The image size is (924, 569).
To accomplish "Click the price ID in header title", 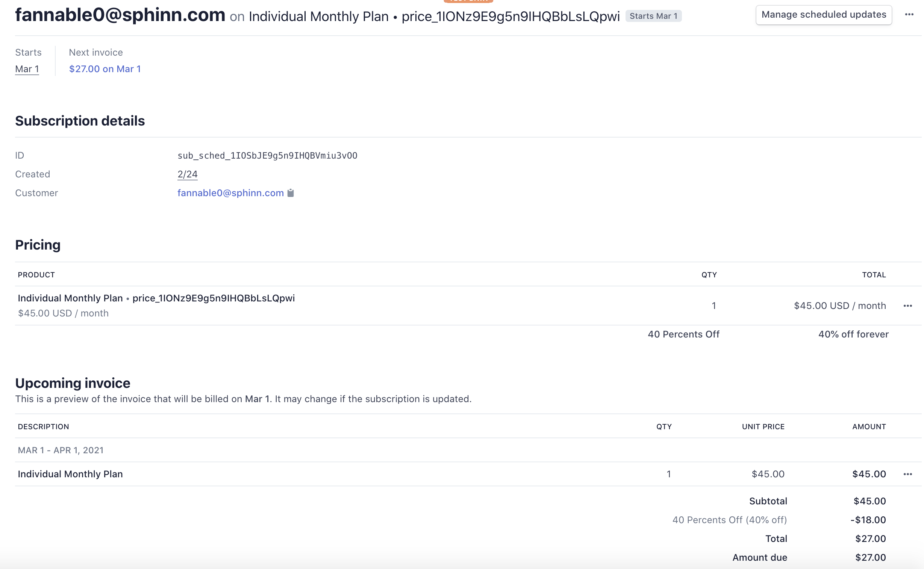I will (510, 17).
